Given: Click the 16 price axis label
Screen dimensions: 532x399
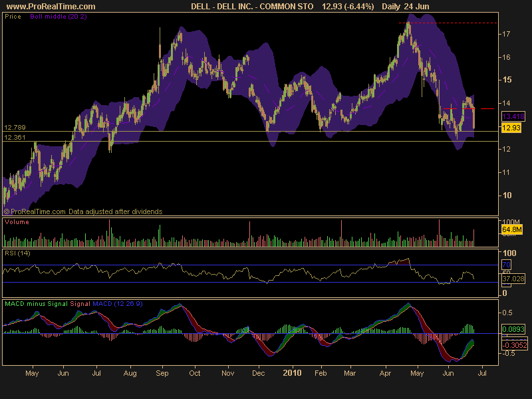Looking at the screenshot, I should (507, 57).
